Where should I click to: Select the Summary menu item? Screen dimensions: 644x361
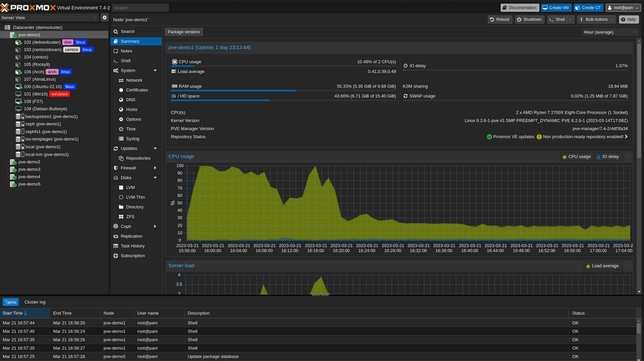[x=135, y=42]
